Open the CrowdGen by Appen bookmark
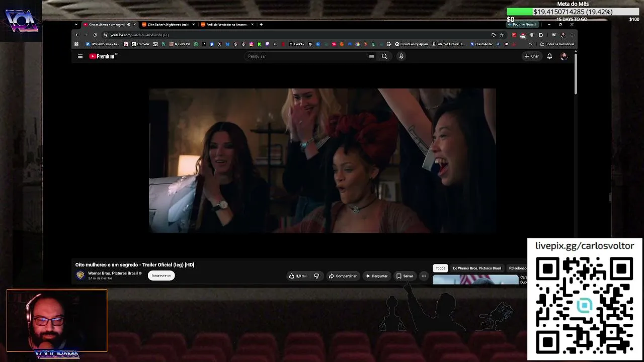 pos(412,44)
